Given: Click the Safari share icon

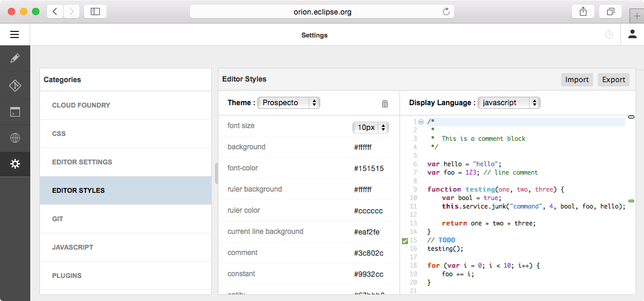Looking at the screenshot, I should click(583, 11).
